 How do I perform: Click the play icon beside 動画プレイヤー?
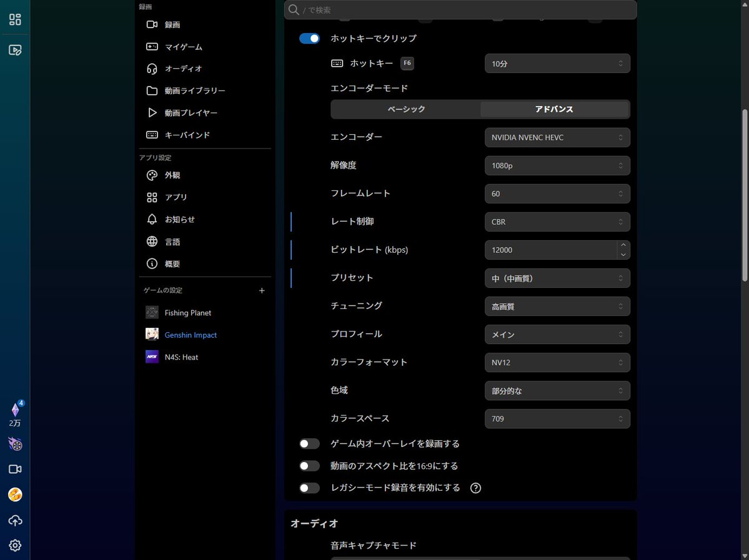pos(152,112)
